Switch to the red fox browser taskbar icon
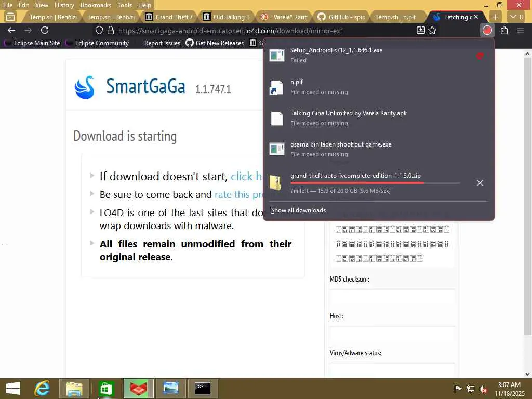Viewport: 532px width, 399px height. [x=138, y=389]
